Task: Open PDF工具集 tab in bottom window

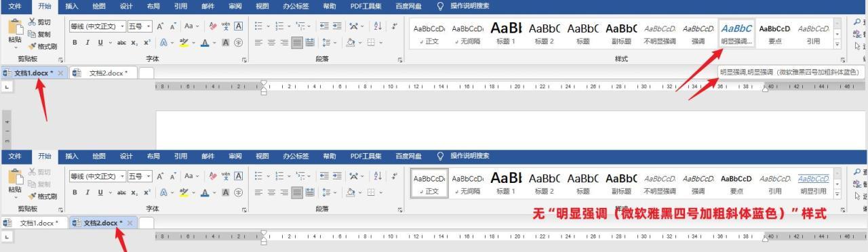Action: tap(366, 156)
